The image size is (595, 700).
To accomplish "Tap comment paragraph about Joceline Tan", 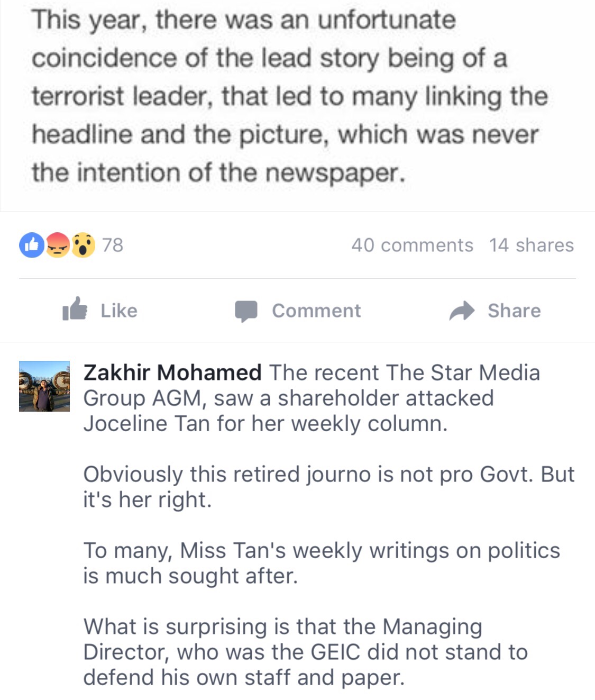I will tap(312, 398).
